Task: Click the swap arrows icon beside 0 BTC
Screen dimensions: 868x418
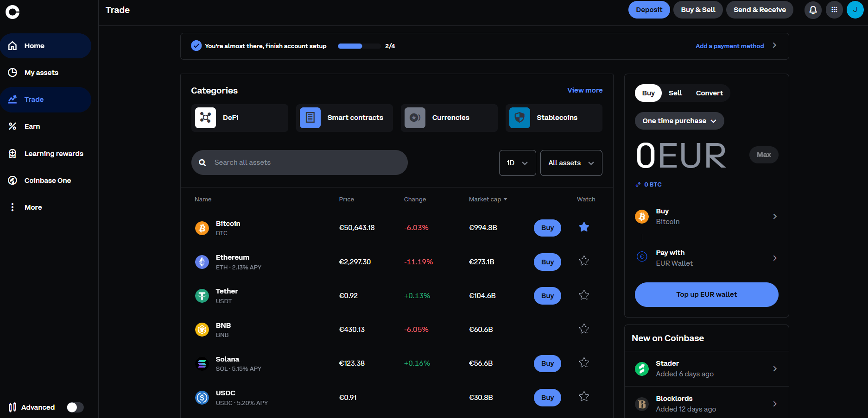Action: (x=638, y=184)
